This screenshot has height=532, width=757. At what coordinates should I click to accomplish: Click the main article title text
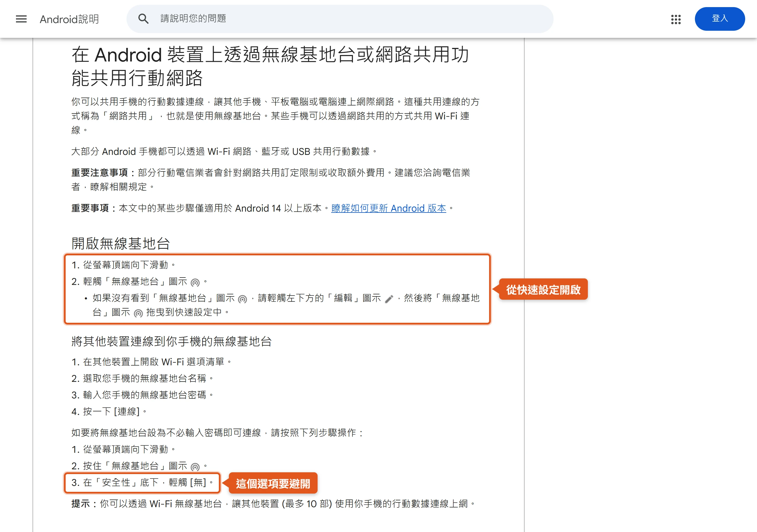[x=270, y=66]
